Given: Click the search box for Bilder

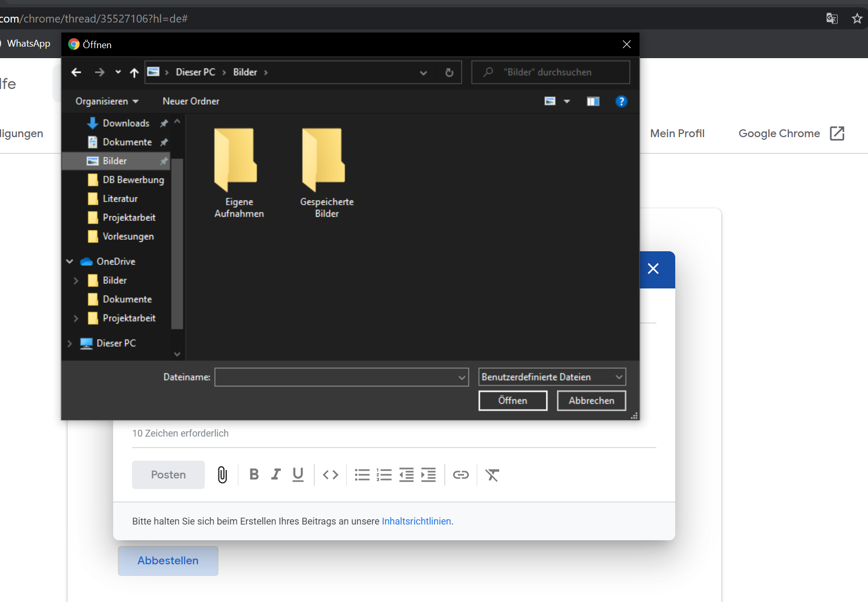Looking at the screenshot, I should pos(551,72).
